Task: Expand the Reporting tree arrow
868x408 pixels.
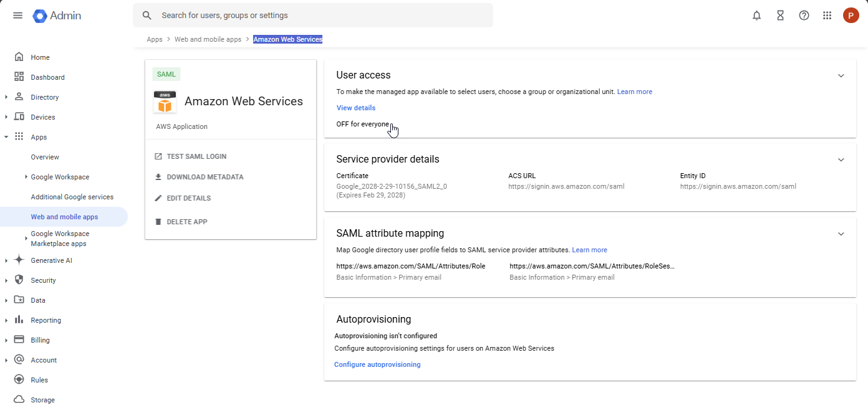Action: point(6,320)
